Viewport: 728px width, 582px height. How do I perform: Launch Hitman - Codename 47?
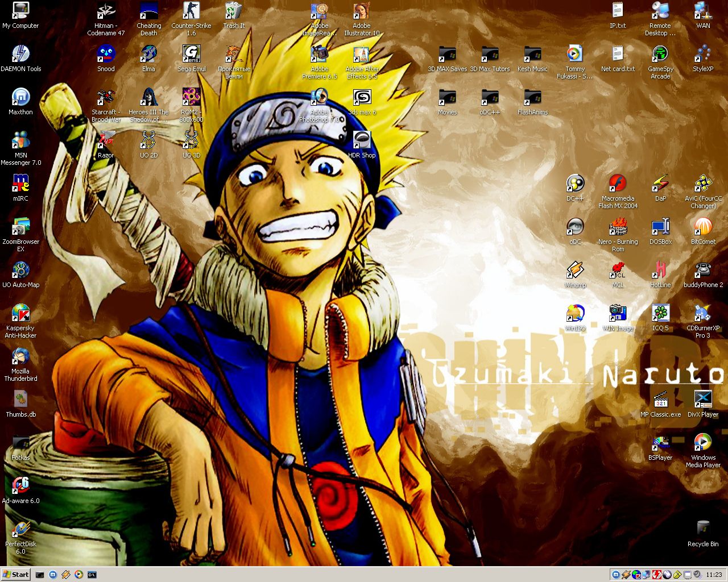point(106,19)
